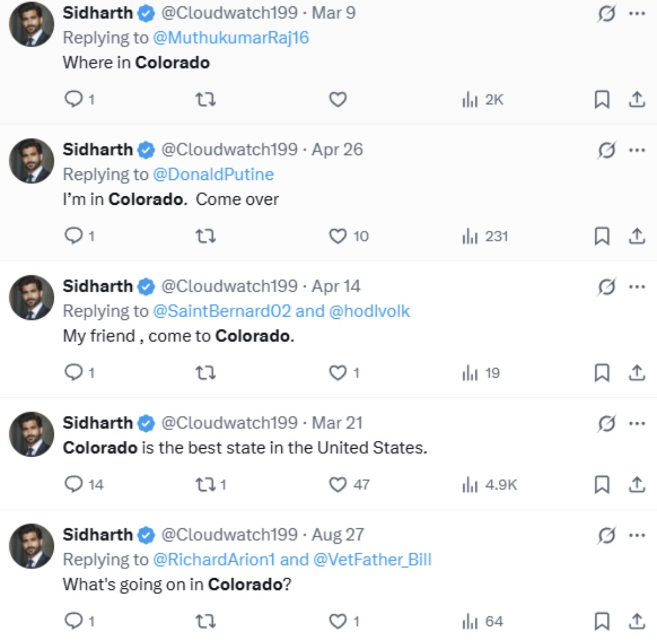This screenshot has width=657, height=644.
Task: Open more options menu on Apr 26 tweet
Action: 637,149
